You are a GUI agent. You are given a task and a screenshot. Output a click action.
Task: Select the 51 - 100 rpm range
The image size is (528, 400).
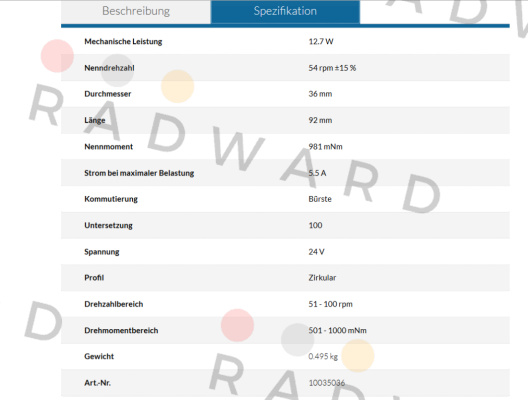click(330, 304)
